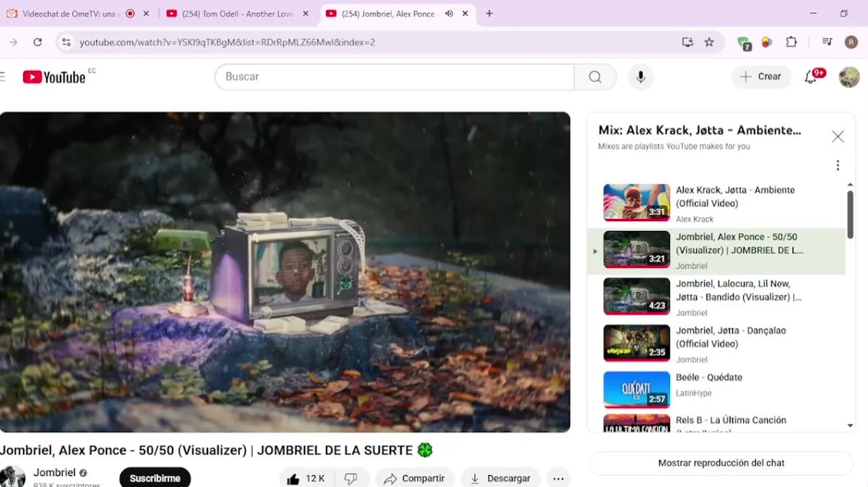Click the playlist scroll-up arrow
The image size is (868, 487).
(x=850, y=184)
